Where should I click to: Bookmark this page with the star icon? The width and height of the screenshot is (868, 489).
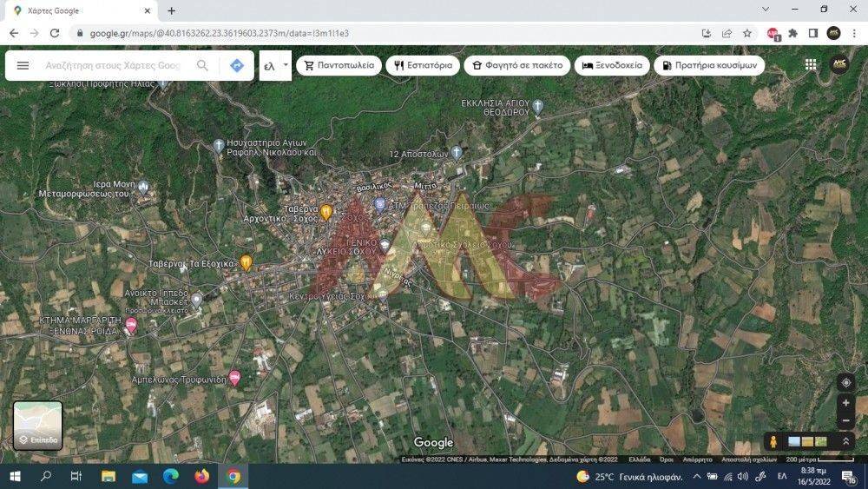point(747,33)
